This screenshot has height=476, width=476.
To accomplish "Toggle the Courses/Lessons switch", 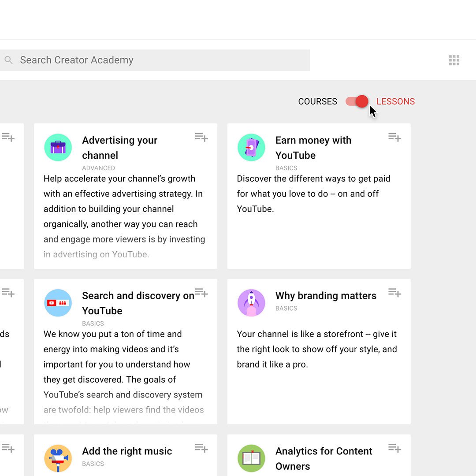I will (x=357, y=101).
